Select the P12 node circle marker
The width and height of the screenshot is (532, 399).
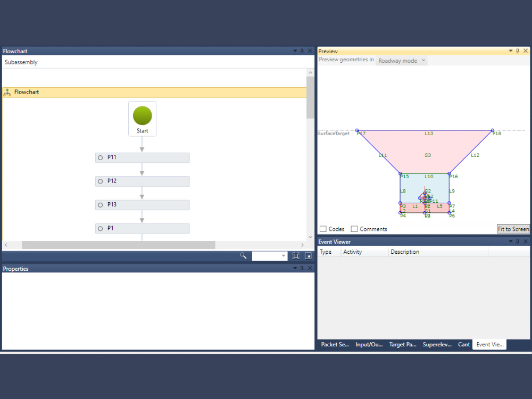click(101, 181)
